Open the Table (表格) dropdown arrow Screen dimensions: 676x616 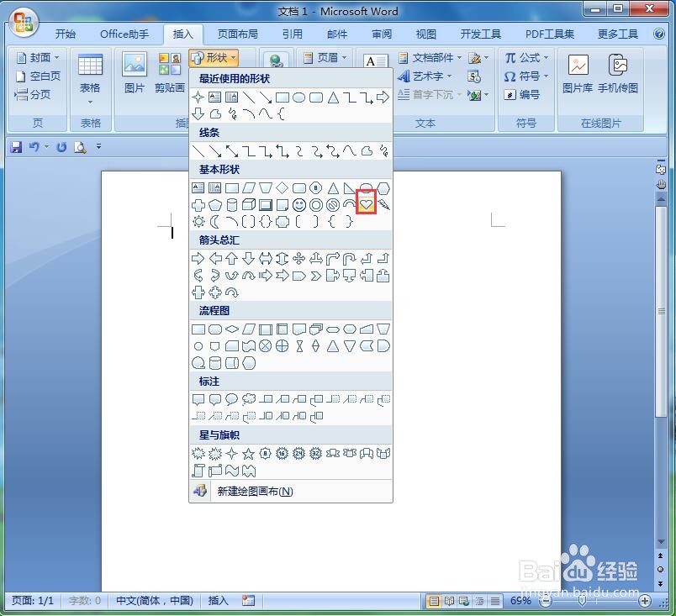point(90,102)
